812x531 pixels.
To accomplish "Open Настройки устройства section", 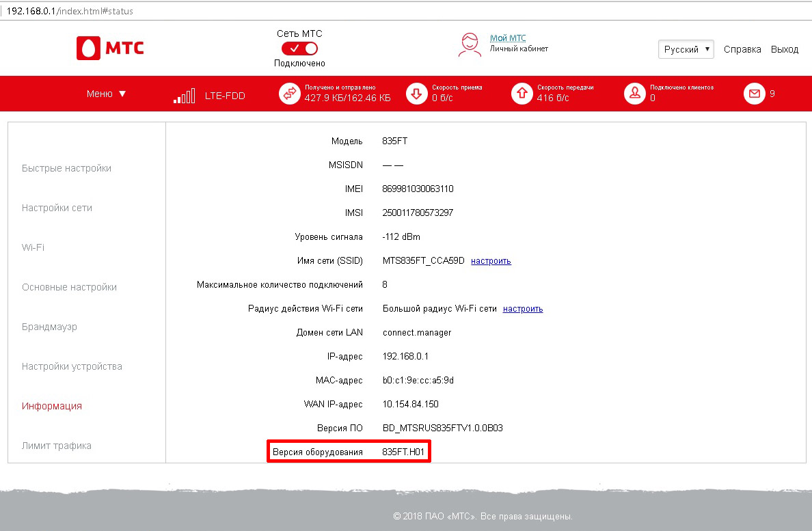I will click(x=72, y=366).
